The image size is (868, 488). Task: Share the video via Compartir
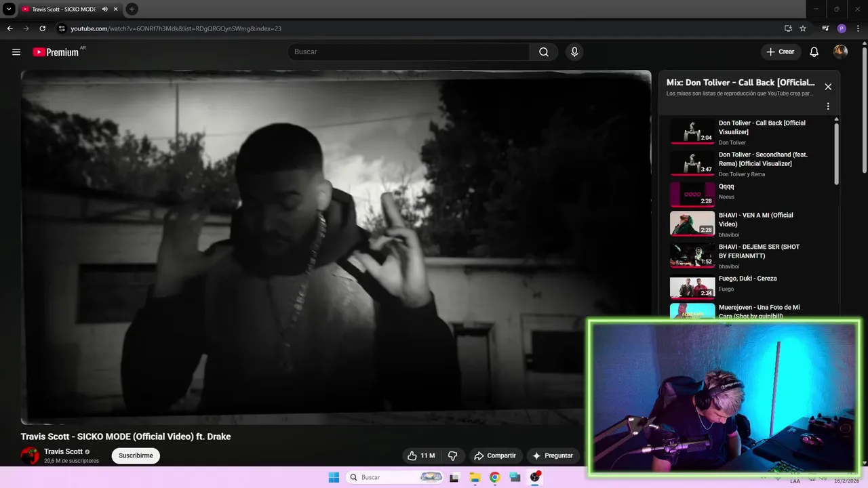pyautogui.click(x=495, y=455)
